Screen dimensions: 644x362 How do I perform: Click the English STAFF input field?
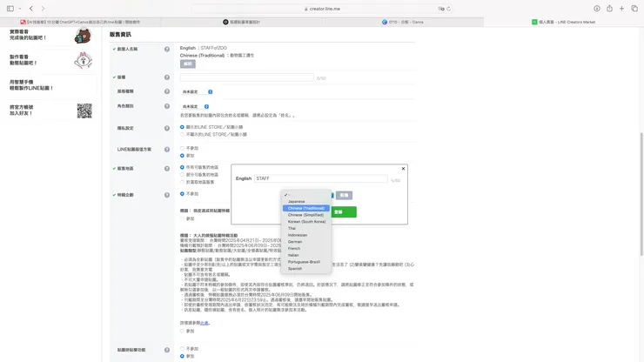point(321,178)
